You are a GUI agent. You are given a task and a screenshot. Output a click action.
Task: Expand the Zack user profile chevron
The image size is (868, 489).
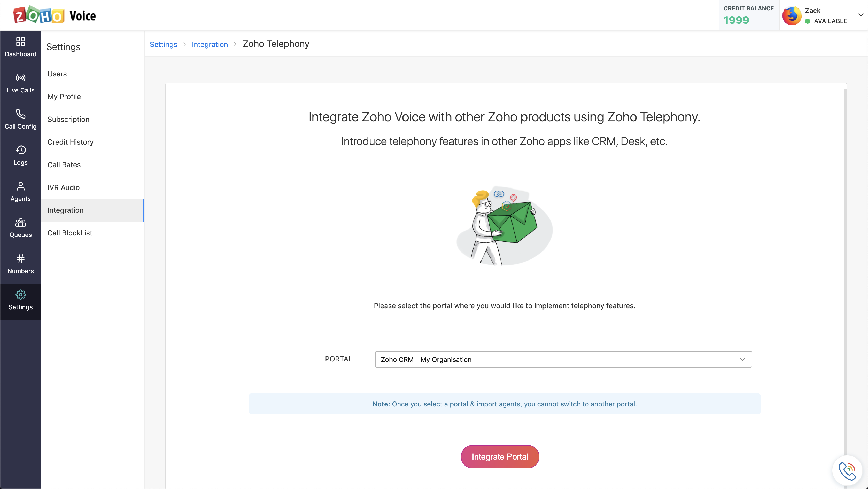coord(861,15)
